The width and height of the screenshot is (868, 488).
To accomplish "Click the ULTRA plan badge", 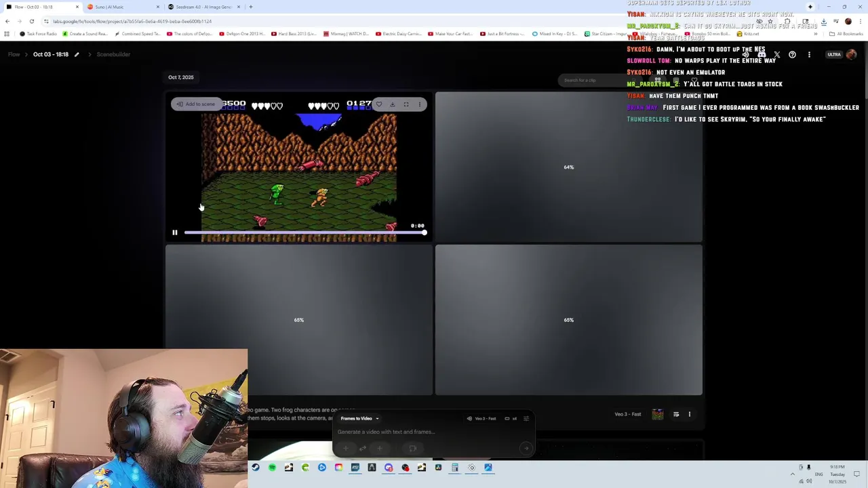I will 834,54.
